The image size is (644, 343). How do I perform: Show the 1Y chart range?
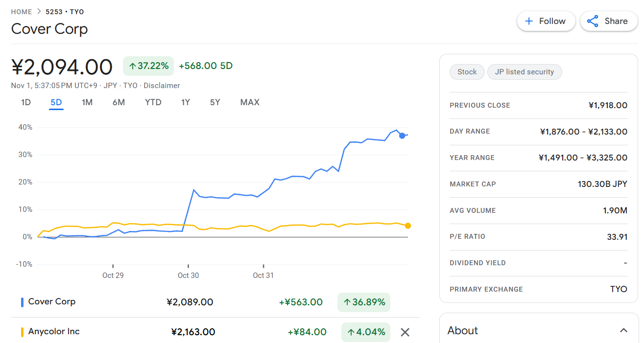(x=186, y=102)
